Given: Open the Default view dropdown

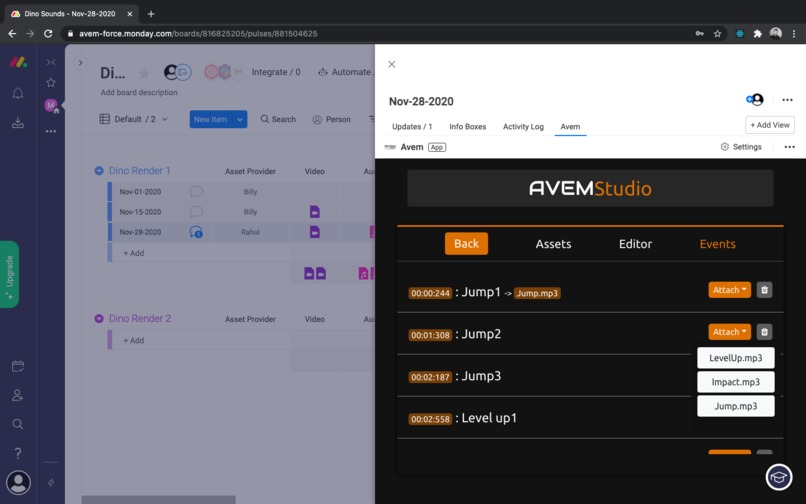Looking at the screenshot, I should 134,119.
